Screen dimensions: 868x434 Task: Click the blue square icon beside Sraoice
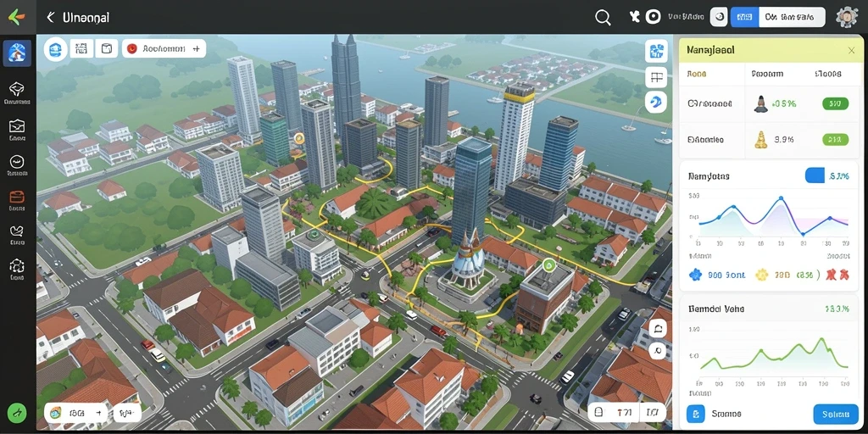695,414
